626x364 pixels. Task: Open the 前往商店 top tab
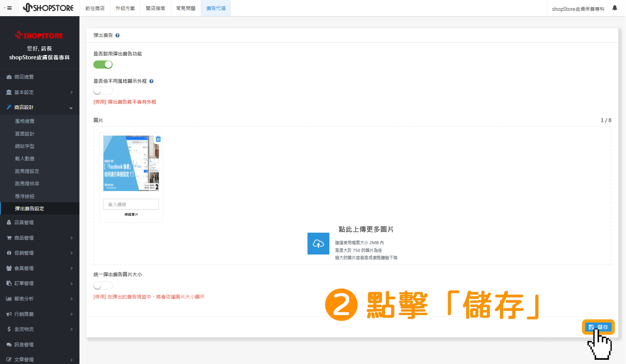tap(95, 8)
